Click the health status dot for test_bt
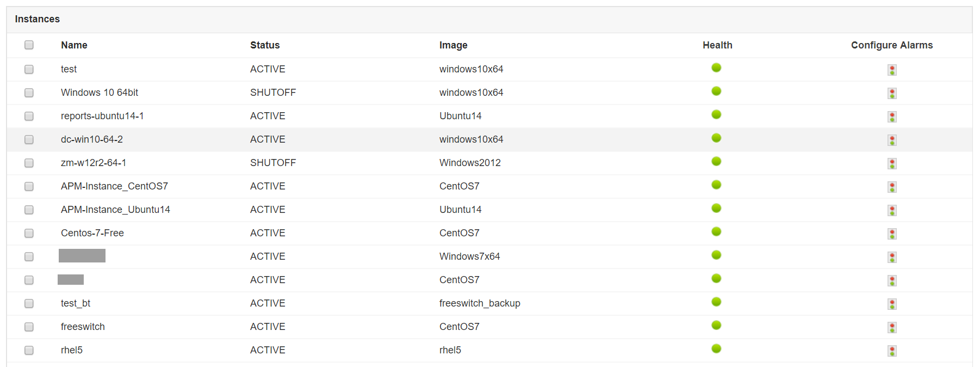The image size is (980, 367). (716, 302)
